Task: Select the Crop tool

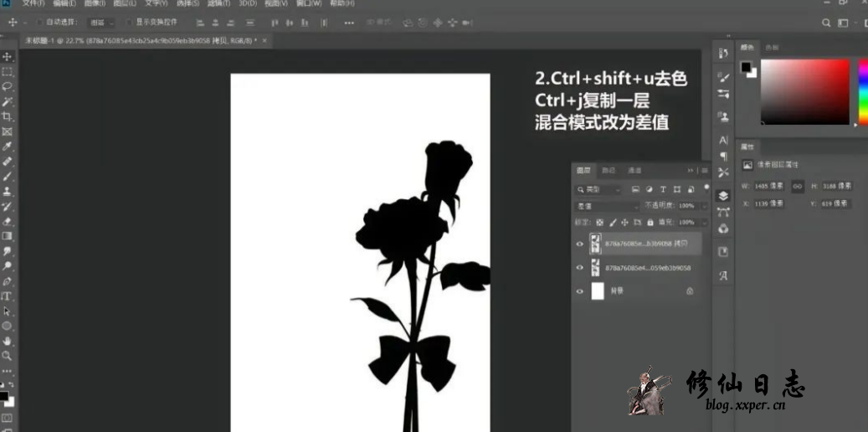Action: pos(7,116)
